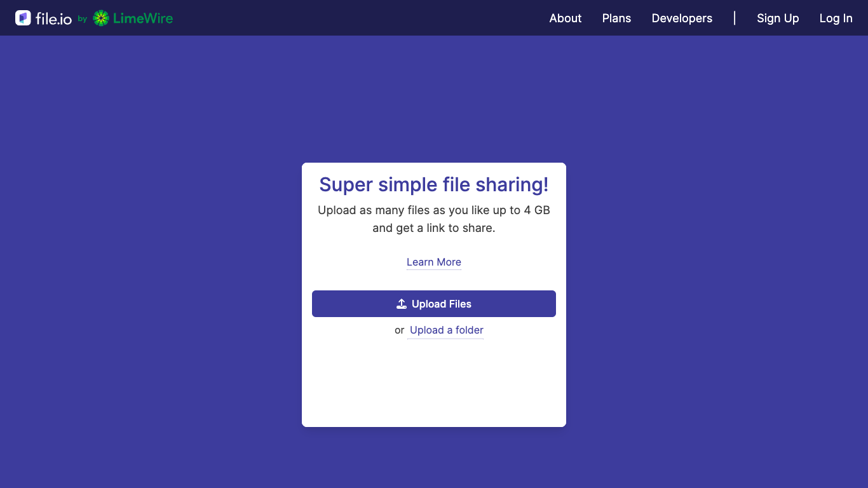
Task: Click the Upload Files button
Action: (x=434, y=304)
